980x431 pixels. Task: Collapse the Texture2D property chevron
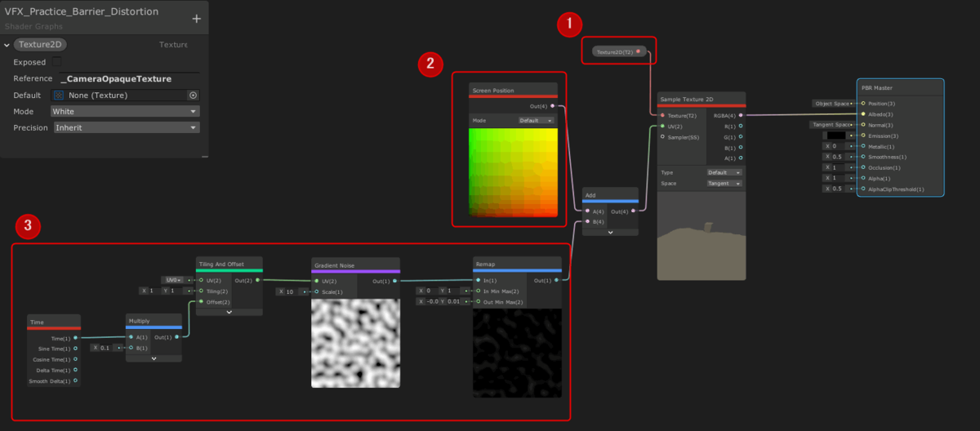pyautogui.click(x=7, y=45)
